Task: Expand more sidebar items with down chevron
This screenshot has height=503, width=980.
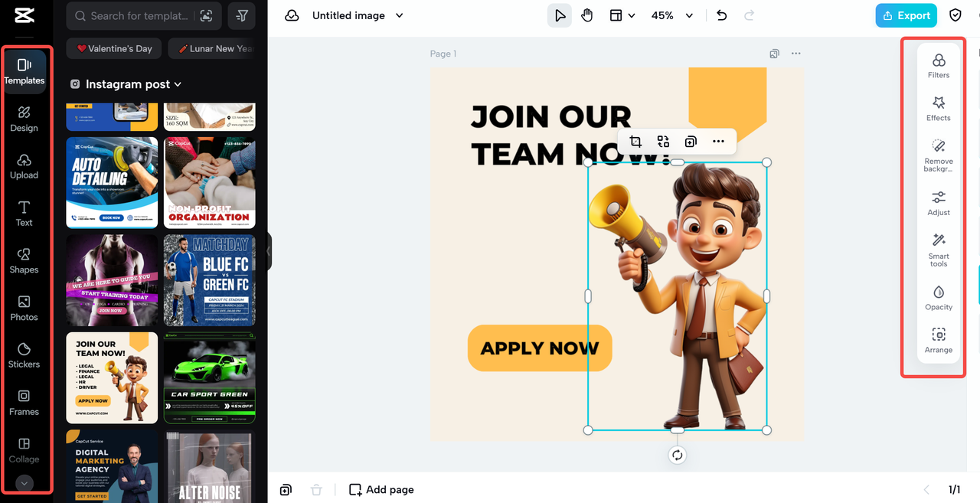Action: [24, 483]
